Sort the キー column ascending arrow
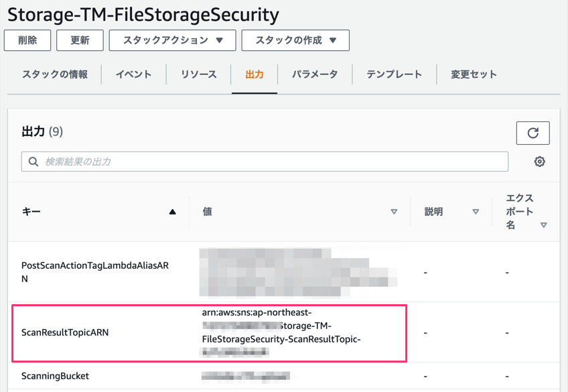Viewport: 568px width, 392px height. 173,212
